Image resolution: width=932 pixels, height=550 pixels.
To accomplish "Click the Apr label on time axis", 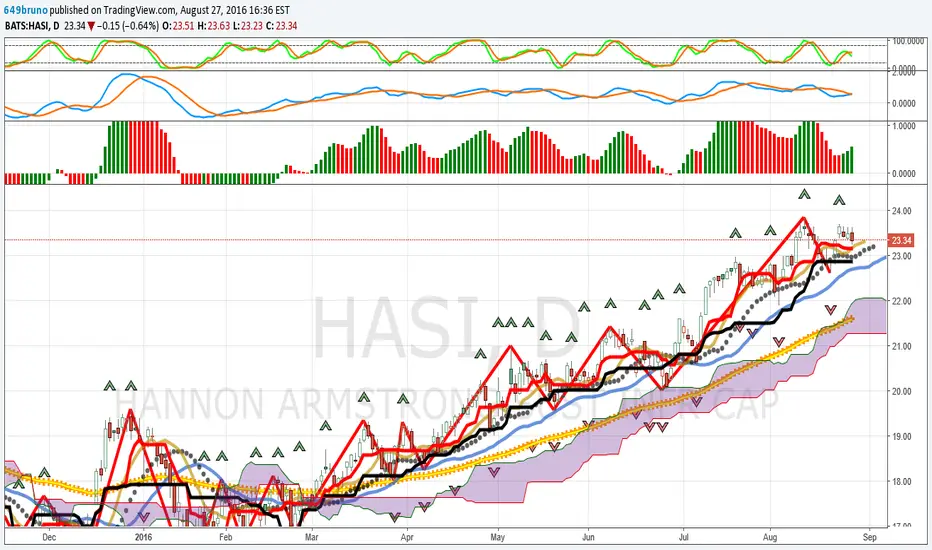I will click(x=407, y=537).
